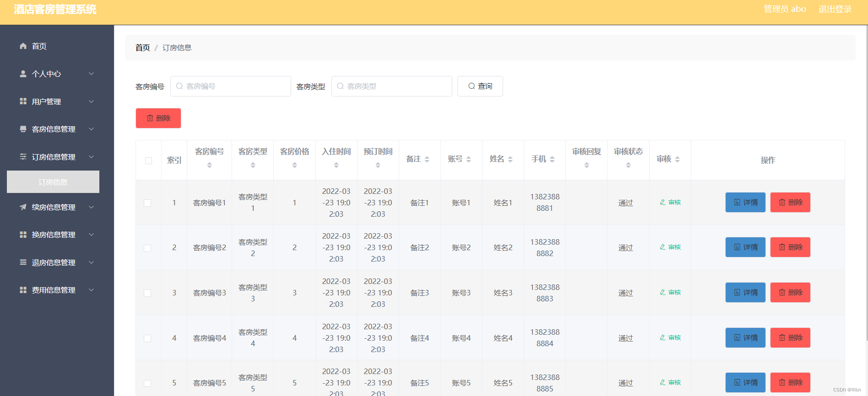
Task: Expand the 续房信息管理 chevron
Action: point(91,207)
